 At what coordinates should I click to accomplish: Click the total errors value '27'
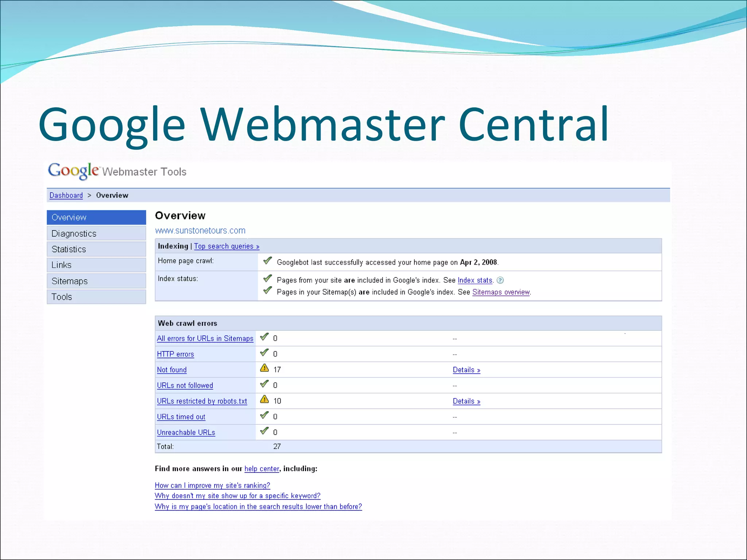(x=277, y=447)
